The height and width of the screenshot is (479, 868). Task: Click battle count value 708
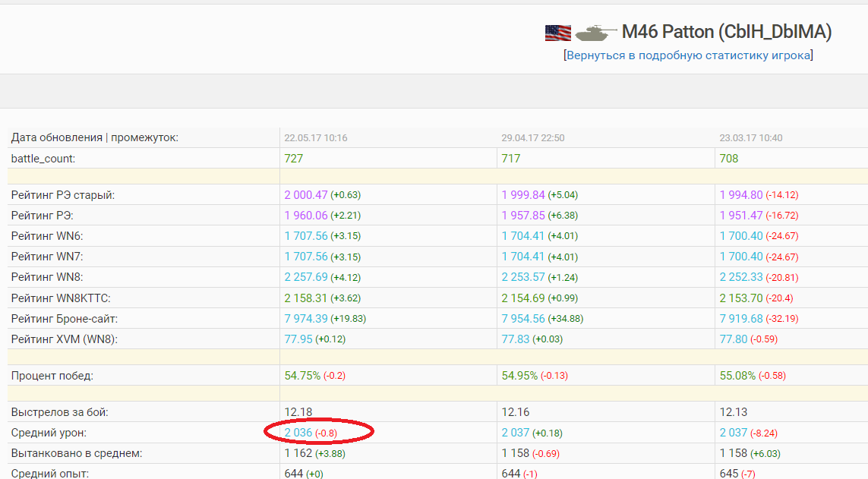[728, 158]
